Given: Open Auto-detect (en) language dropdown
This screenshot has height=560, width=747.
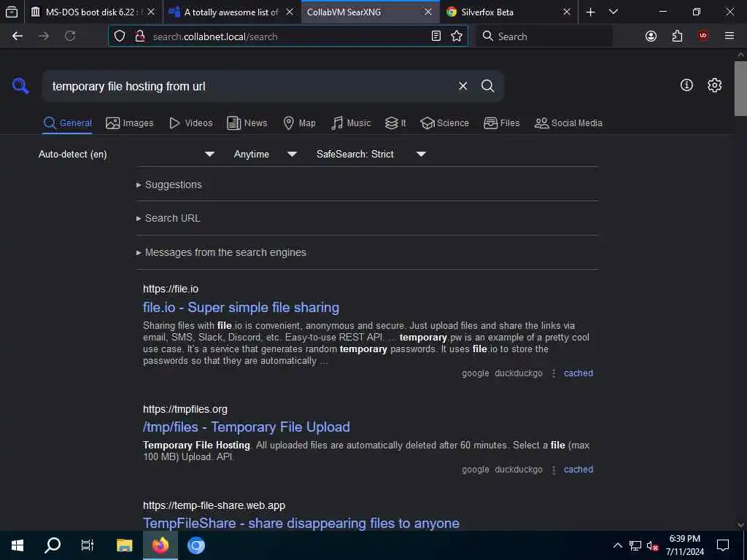Looking at the screenshot, I should [126, 155].
